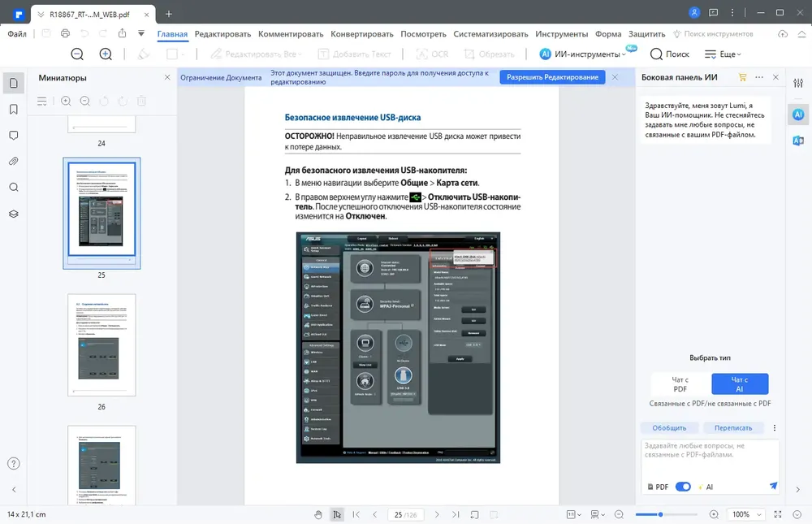Toggle the PDF/AI switch in chat box
The height and width of the screenshot is (524, 812).
pyautogui.click(x=683, y=487)
